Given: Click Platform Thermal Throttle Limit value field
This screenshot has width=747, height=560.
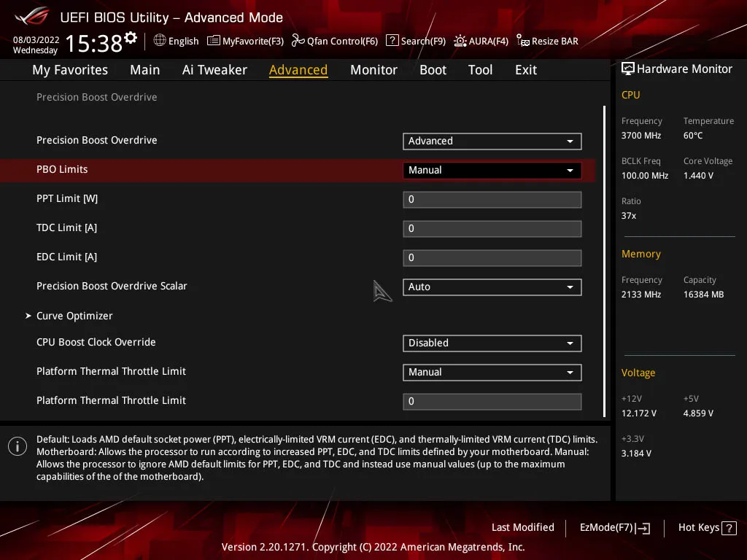Looking at the screenshot, I should [x=492, y=402].
